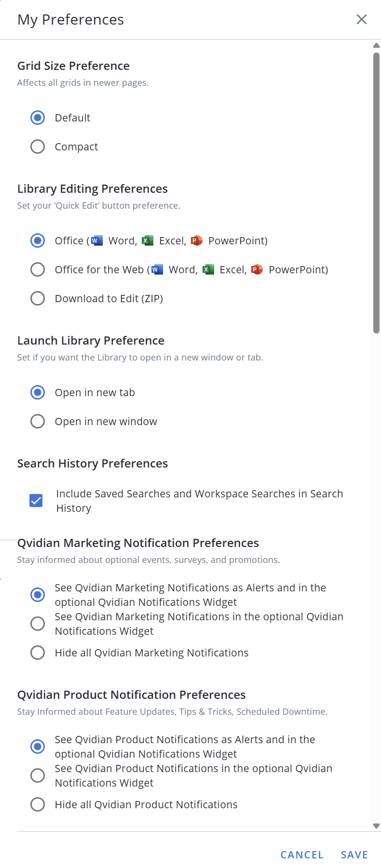Image resolution: width=381 pixels, height=868 pixels.
Task: Click Excel icon in Office for the Web
Action: tap(208, 269)
